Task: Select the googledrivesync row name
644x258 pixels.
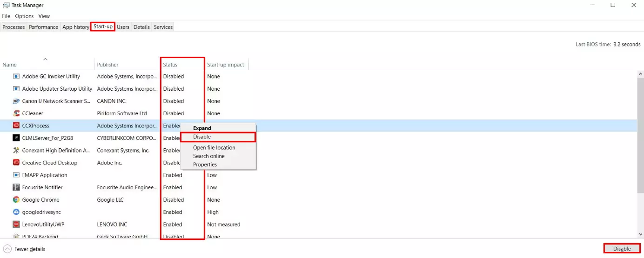Action: pyautogui.click(x=41, y=212)
